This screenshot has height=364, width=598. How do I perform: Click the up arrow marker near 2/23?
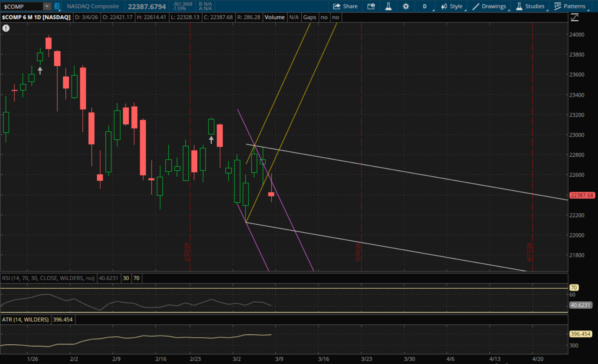[211, 140]
